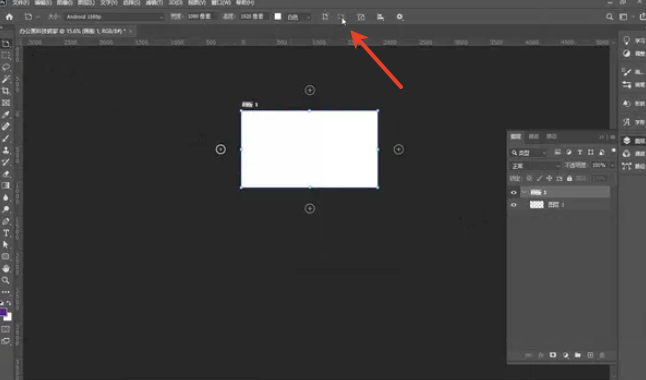Image resolution: width=646 pixels, height=380 pixels.
Task: Toggle visibility of the artboard 1 layer
Action: (513, 192)
